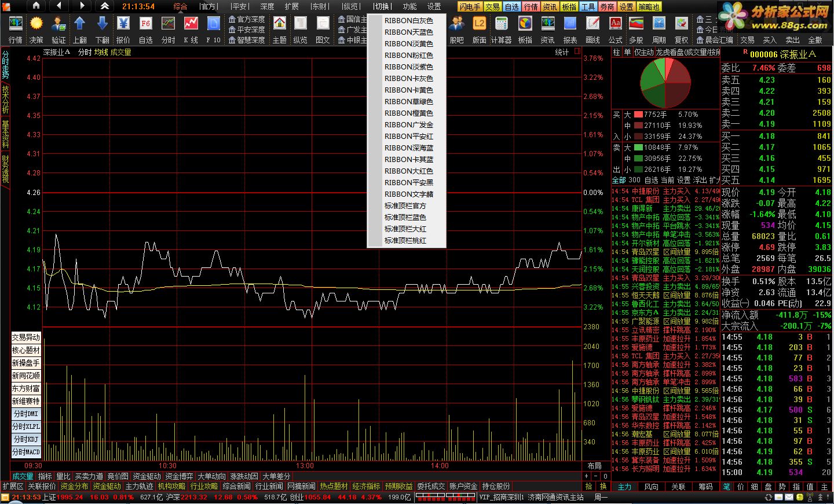Select 标准顶栏官方 menu entry
834x504 pixels.
click(407, 205)
